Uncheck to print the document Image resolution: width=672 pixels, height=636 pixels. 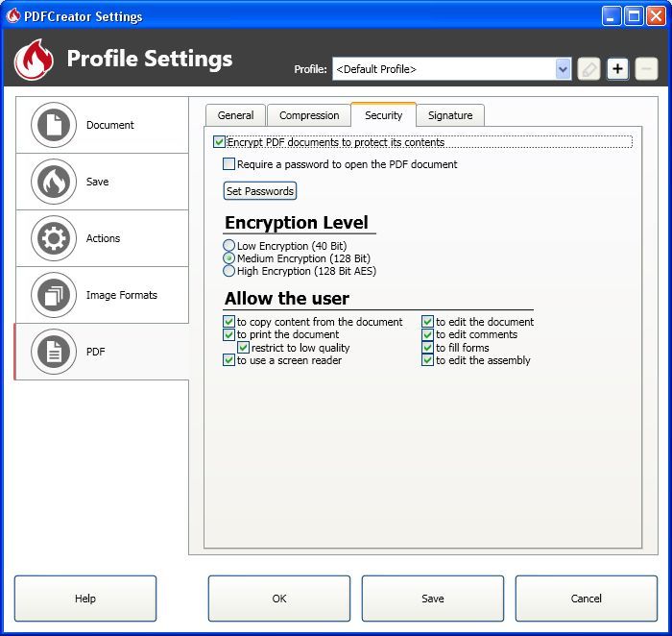(228, 334)
